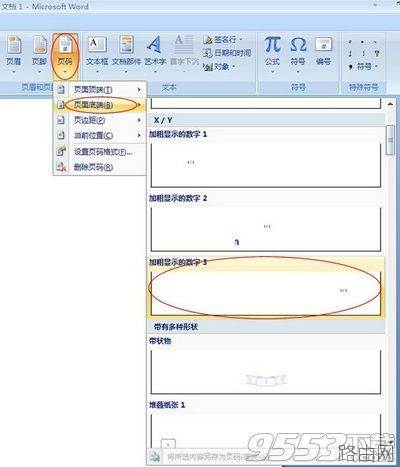The width and height of the screenshot is (400, 467).
Task: Click the 首字下沉 (Drop Cap) button
Action: pyautogui.click(x=184, y=53)
